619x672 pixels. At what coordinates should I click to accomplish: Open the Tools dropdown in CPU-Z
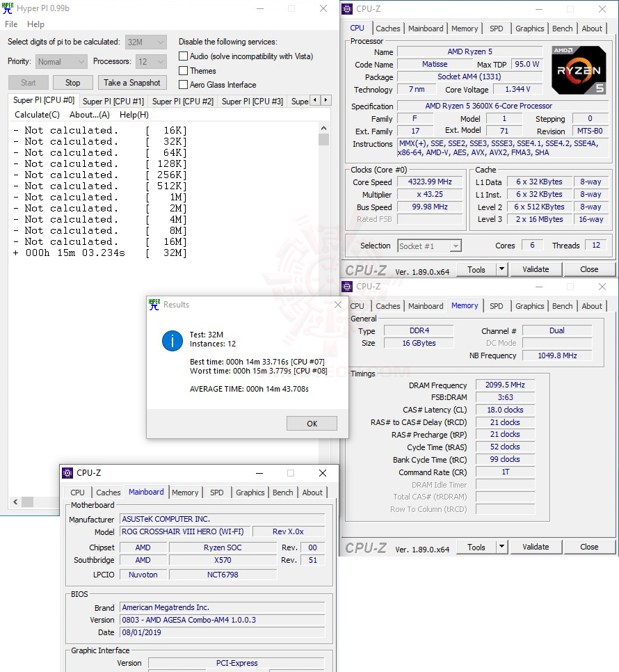500,269
